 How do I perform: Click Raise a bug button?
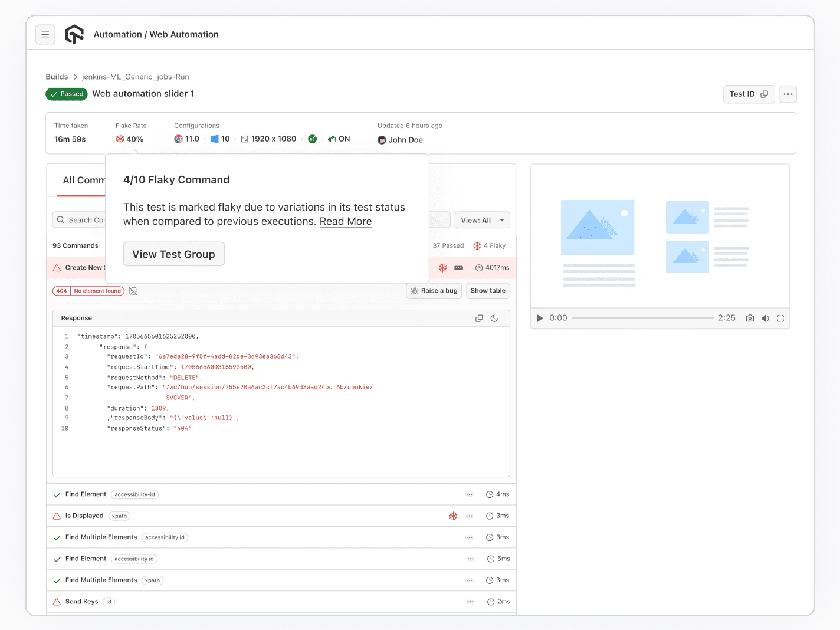point(434,291)
